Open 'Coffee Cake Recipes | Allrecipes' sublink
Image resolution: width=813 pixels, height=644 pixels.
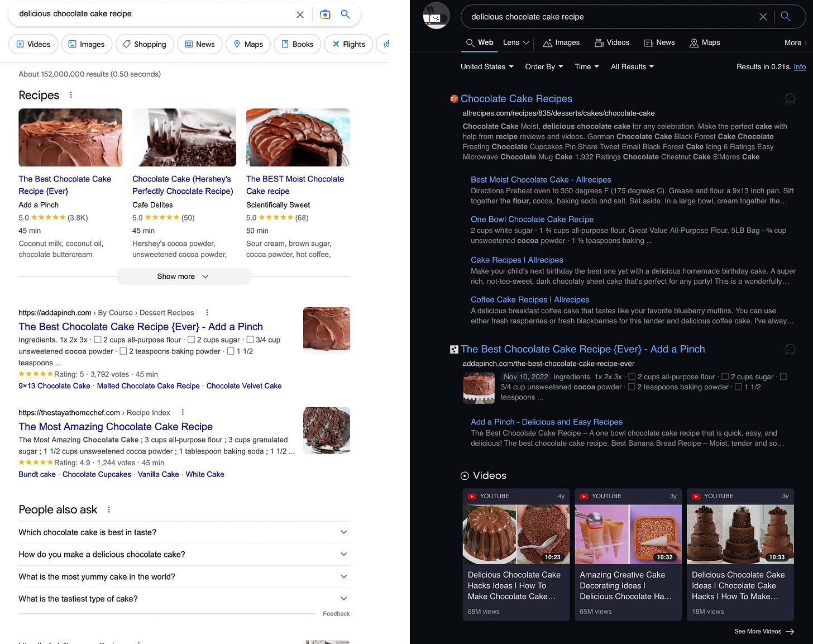pyautogui.click(x=530, y=300)
